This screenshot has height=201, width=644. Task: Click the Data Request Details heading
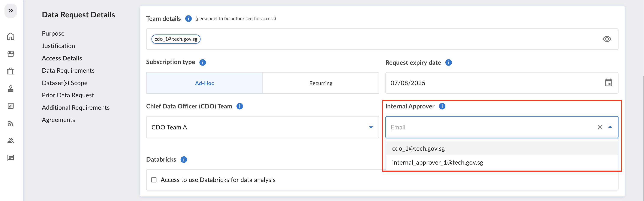78,15
